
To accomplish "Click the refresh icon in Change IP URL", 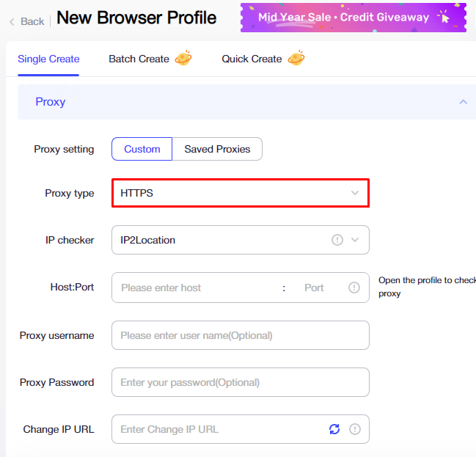I will [x=334, y=429].
